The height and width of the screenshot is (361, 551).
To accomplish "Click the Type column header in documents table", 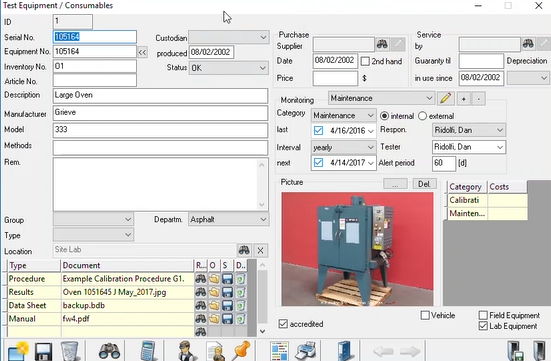I will 34,266.
